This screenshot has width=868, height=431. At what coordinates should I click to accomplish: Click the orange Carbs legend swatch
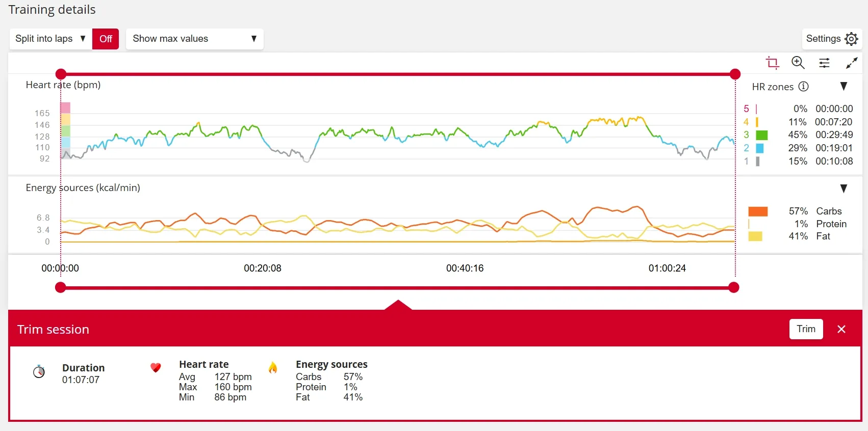(x=758, y=211)
